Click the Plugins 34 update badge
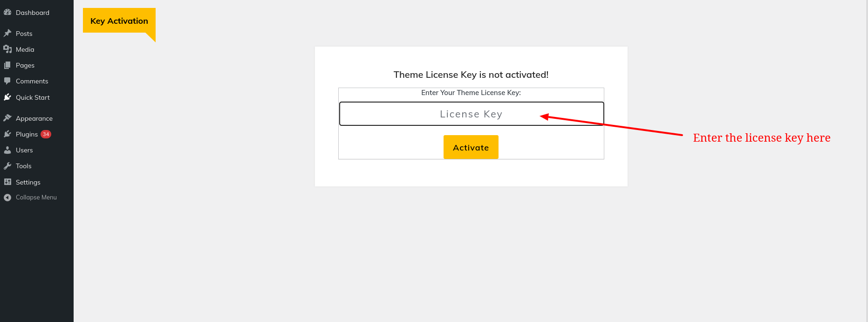The image size is (868, 322). click(46, 134)
